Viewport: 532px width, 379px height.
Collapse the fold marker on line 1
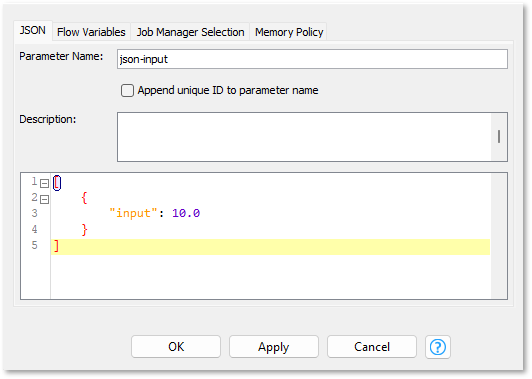click(44, 184)
